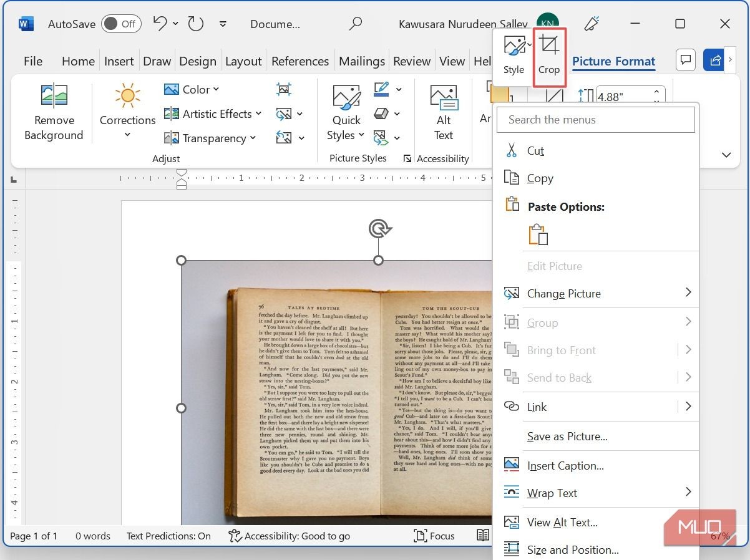This screenshot has width=750, height=560.
Task: Open Customize Quick Access Toolbar dropdown
Action: tap(223, 24)
